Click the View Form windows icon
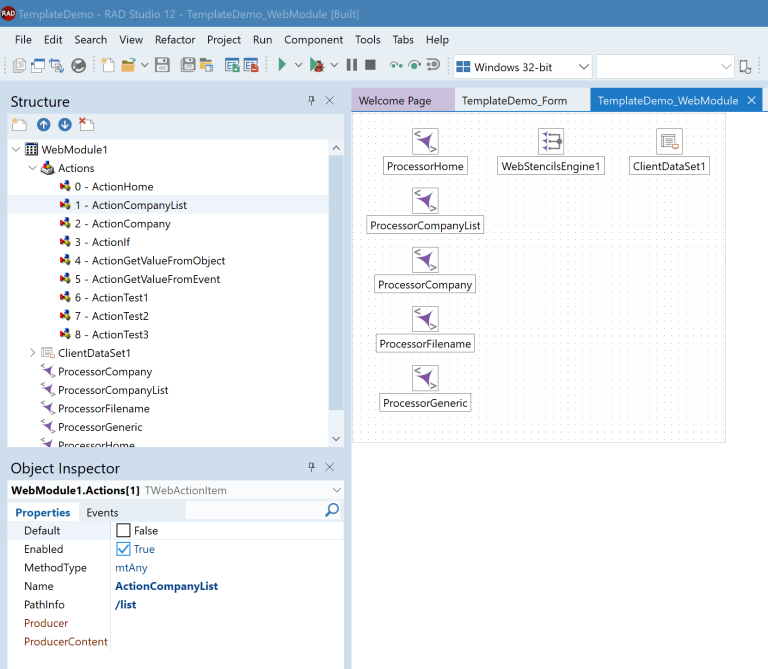This screenshot has height=669, width=768. 38,65
